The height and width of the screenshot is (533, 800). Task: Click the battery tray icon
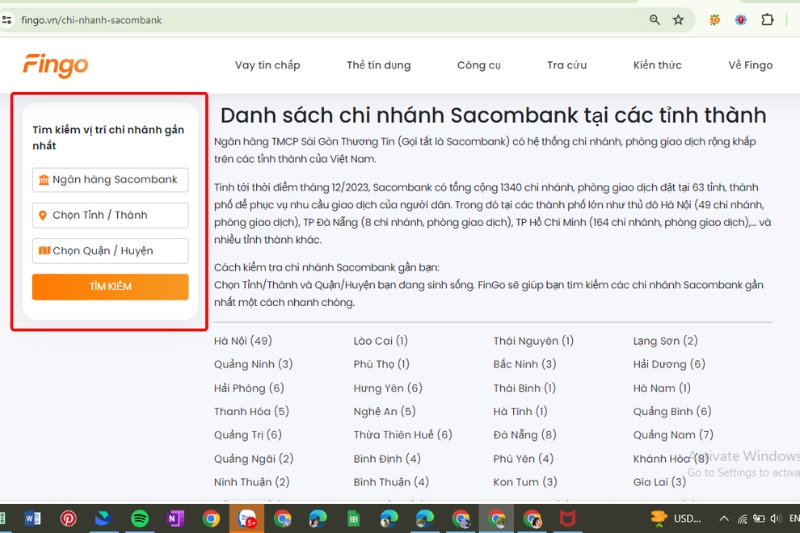coord(759,519)
